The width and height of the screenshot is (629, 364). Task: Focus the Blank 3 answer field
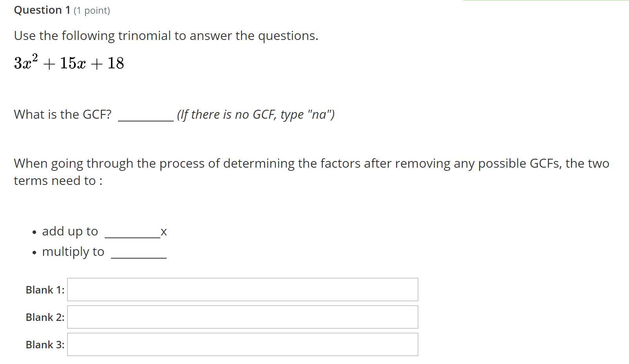point(242,344)
